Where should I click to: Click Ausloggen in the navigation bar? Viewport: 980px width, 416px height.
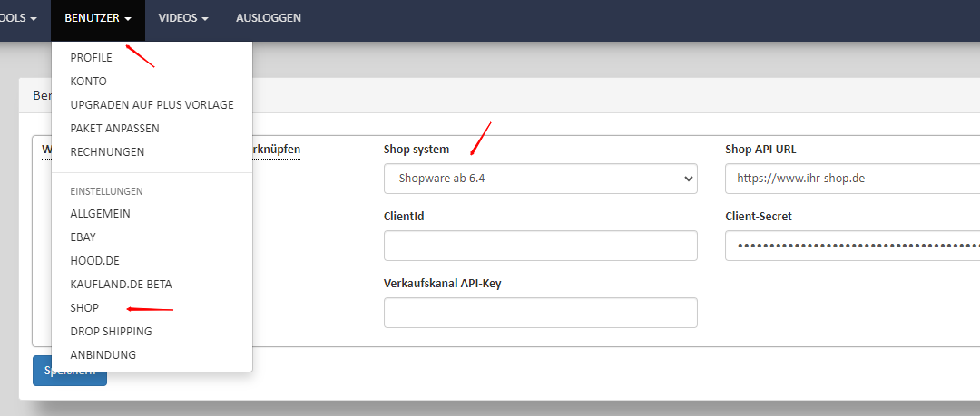pyautogui.click(x=268, y=18)
